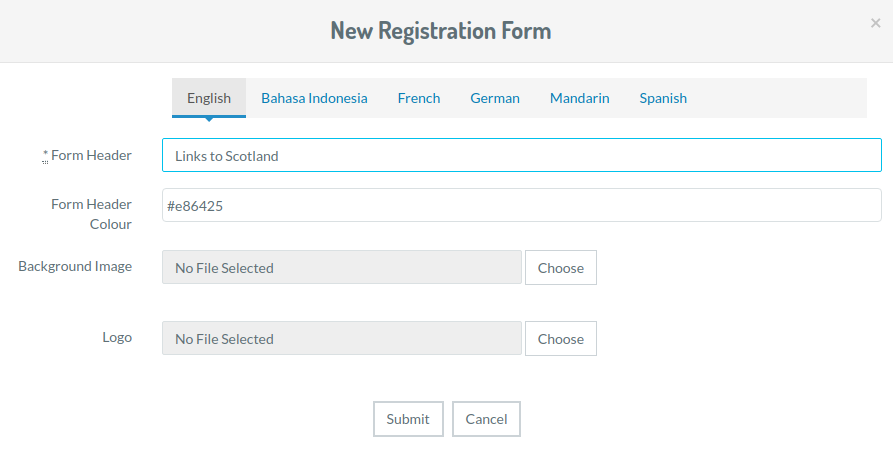Select the Spanish tab
This screenshot has height=449, width=893.
point(663,98)
